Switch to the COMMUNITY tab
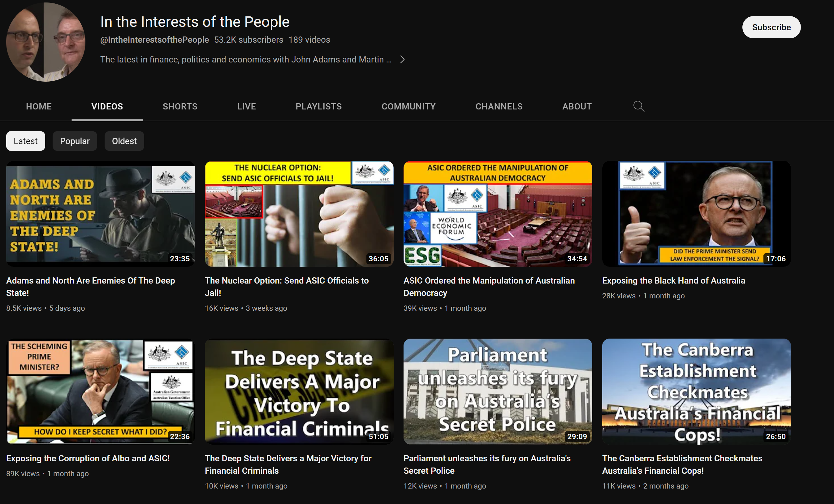Image resolution: width=834 pixels, height=504 pixels. click(408, 107)
